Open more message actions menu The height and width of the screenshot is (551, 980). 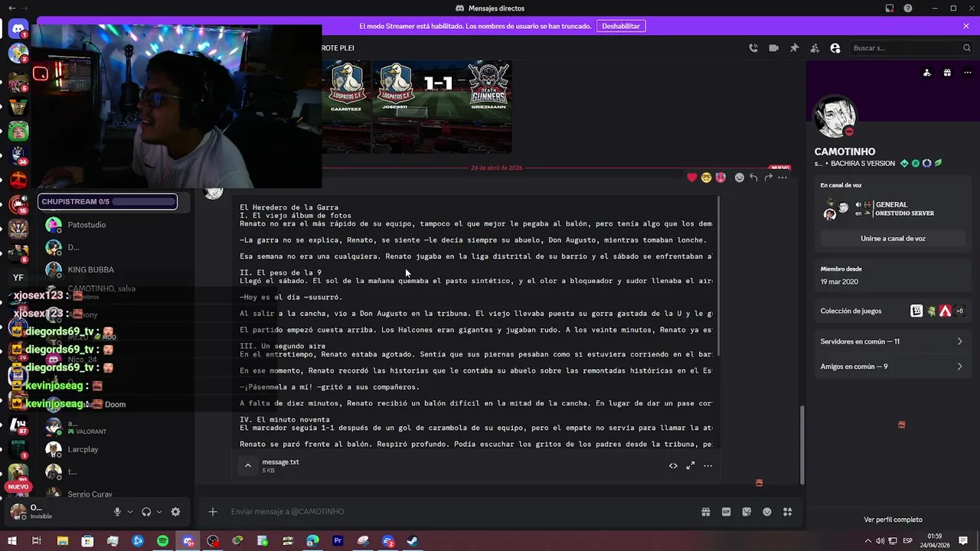point(782,178)
